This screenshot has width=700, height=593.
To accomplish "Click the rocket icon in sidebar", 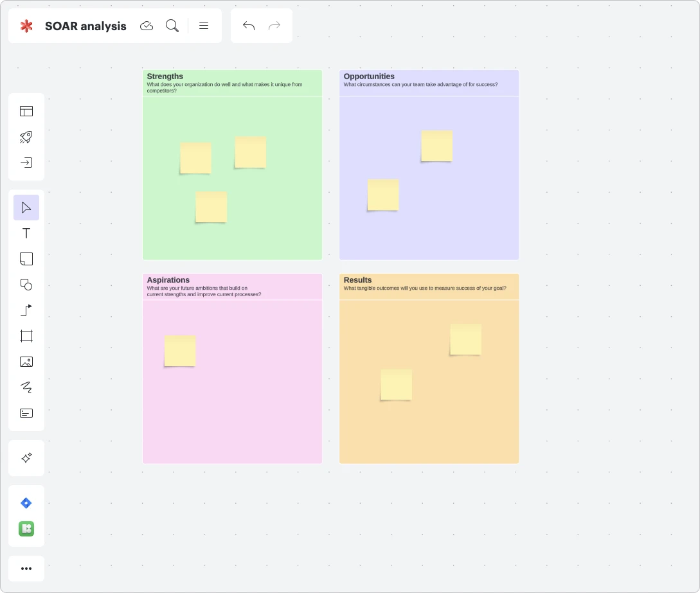I will point(26,137).
